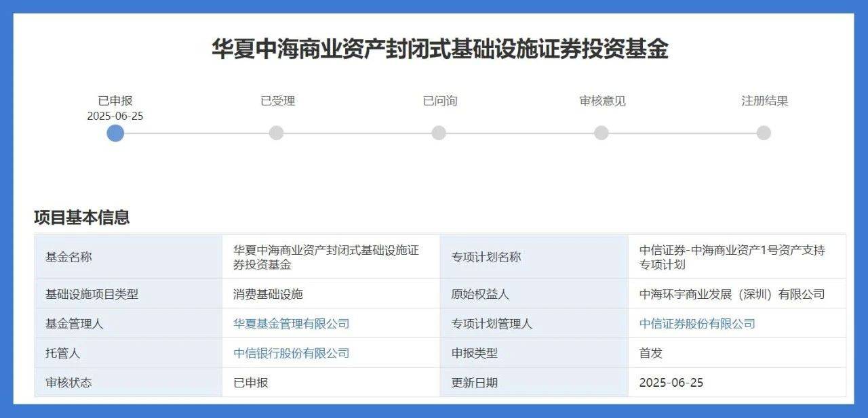Click the 注册结果 step circle
Viewport: 868px width, 418px height.
click(764, 133)
